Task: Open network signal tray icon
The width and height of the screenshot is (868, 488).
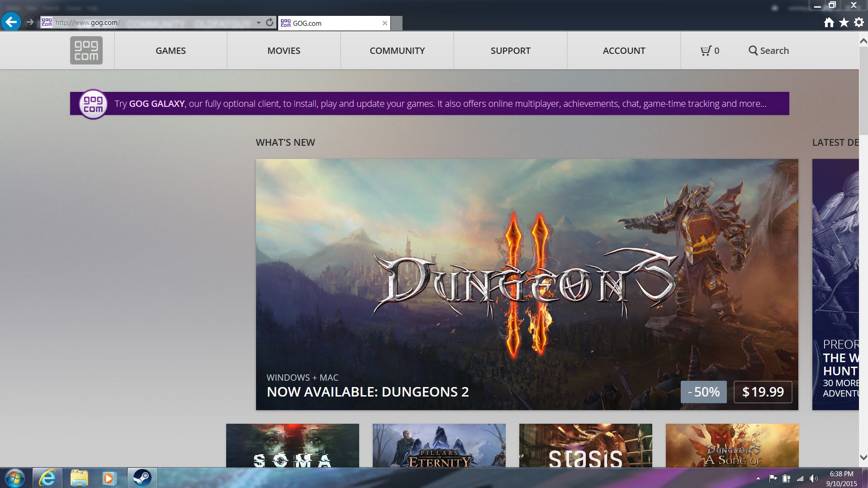Action: click(x=800, y=478)
